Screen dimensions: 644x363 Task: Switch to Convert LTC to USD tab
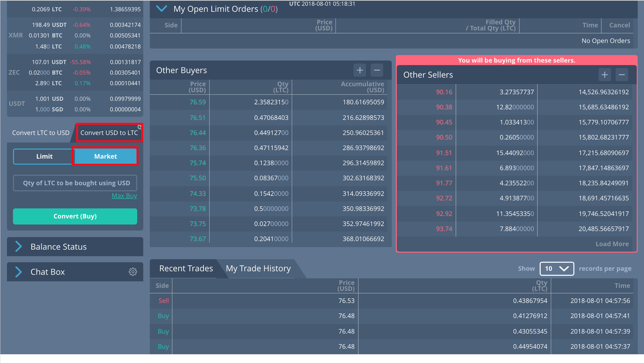(x=41, y=133)
